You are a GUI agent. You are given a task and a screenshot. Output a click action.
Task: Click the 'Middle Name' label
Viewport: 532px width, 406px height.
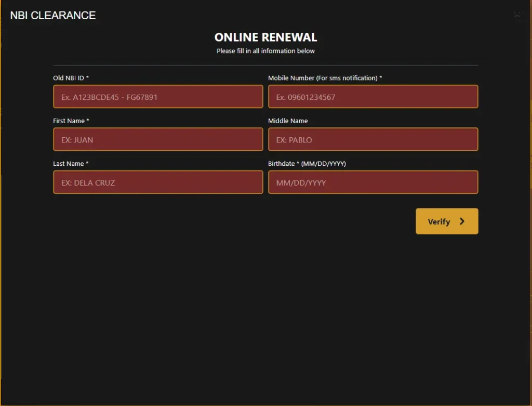(x=288, y=121)
